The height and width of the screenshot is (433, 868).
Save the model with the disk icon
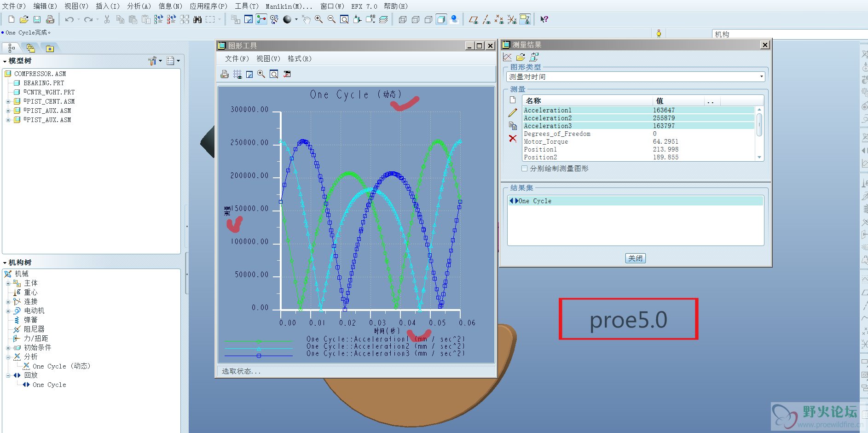(x=37, y=19)
